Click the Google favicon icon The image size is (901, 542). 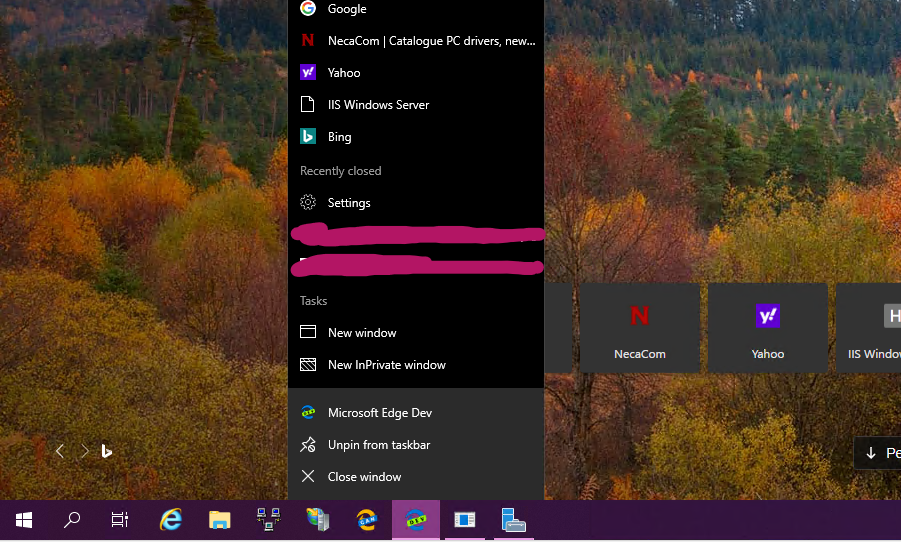click(308, 8)
